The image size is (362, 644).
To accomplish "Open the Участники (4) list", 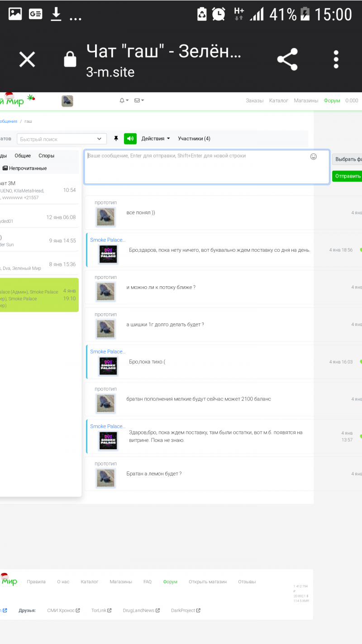I will (194, 139).
